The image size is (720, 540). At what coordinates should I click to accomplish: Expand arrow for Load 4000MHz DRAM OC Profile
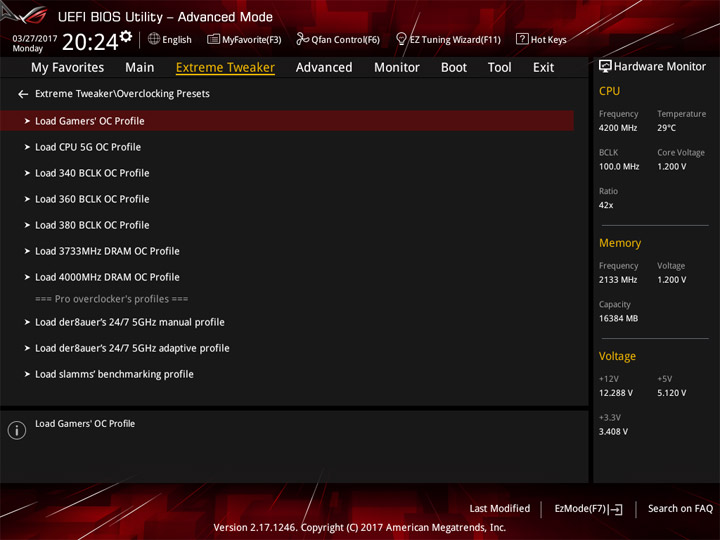point(27,277)
